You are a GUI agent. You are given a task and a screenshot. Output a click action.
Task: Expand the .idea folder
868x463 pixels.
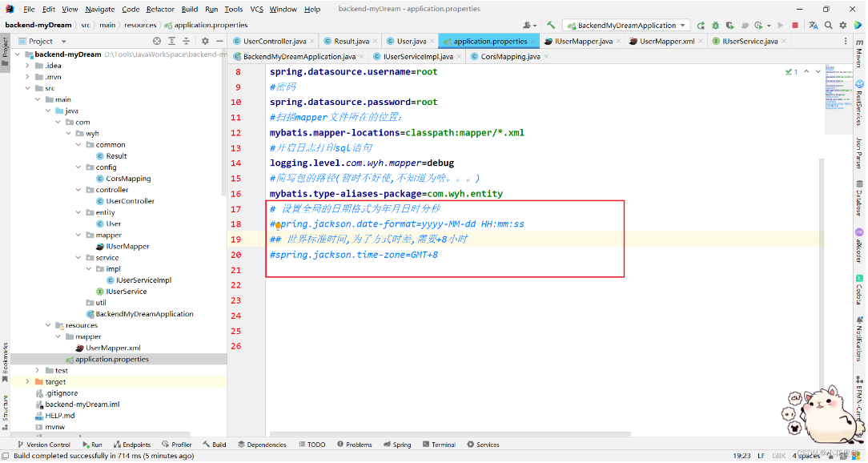click(x=28, y=66)
